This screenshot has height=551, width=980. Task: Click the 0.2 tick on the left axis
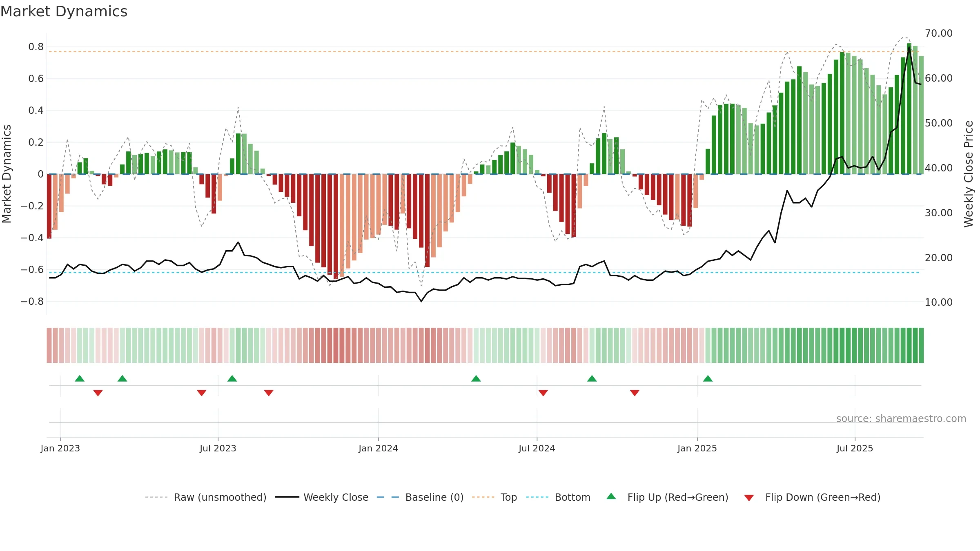(36, 142)
